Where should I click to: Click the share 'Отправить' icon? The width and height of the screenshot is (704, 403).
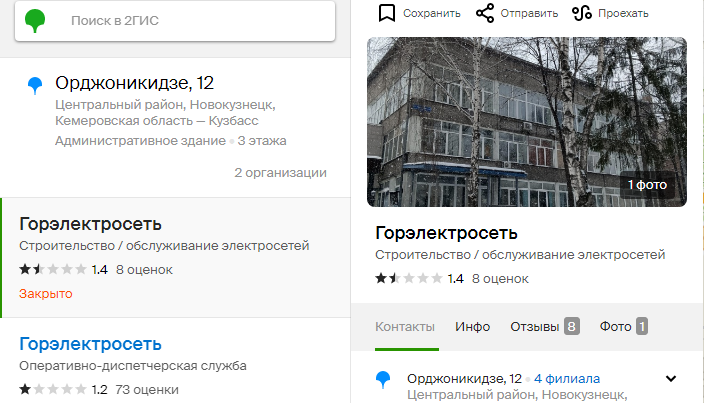485,13
